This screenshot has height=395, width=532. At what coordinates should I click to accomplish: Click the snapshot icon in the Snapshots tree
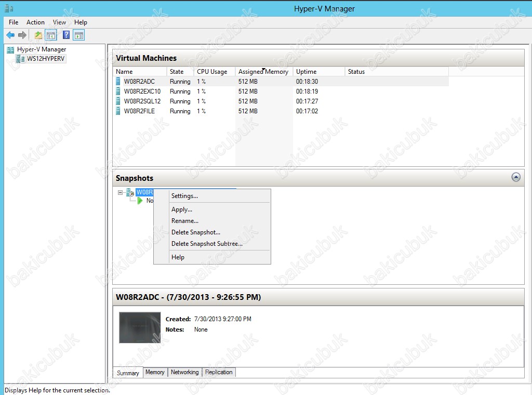[130, 192]
